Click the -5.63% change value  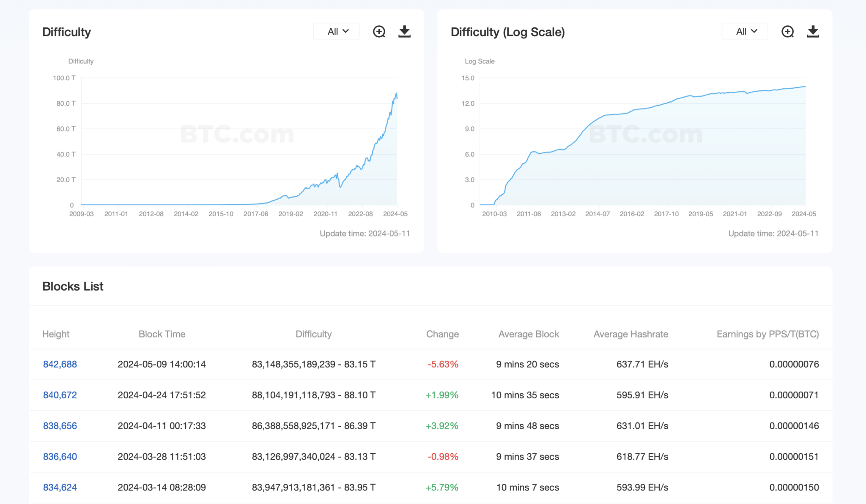(443, 364)
